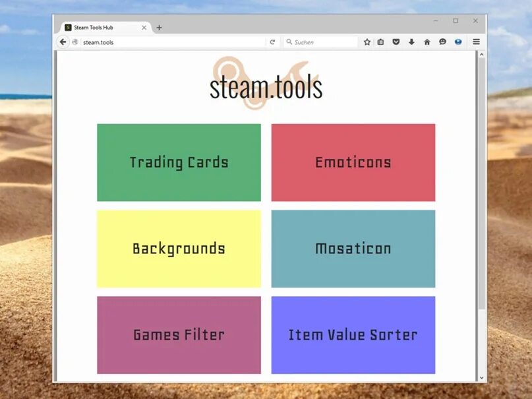Click the Steam Tools Hub tab favicon
The width and height of the screenshot is (532, 399).
click(68, 28)
